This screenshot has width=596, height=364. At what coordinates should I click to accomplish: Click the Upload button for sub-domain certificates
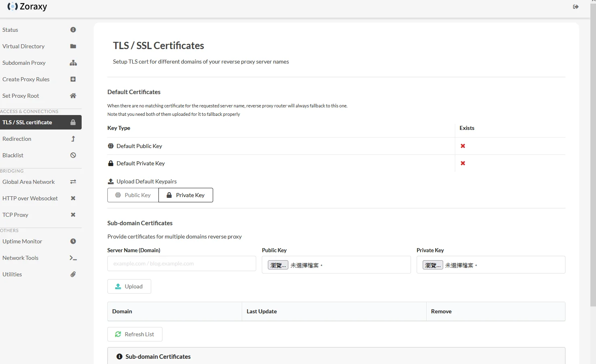click(129, 286)
